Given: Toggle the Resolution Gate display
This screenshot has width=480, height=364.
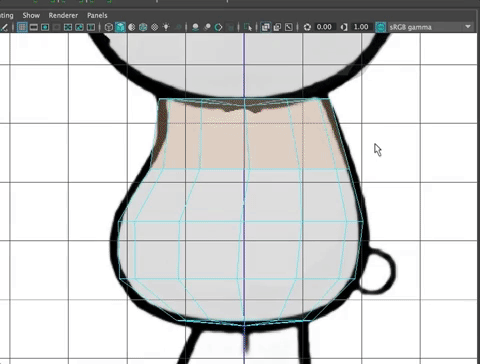Looking at the screenshot, I should [x=45, y=27].
